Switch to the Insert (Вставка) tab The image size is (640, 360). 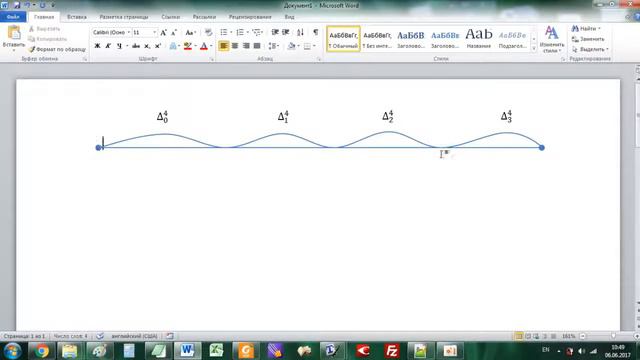point(77,17)
